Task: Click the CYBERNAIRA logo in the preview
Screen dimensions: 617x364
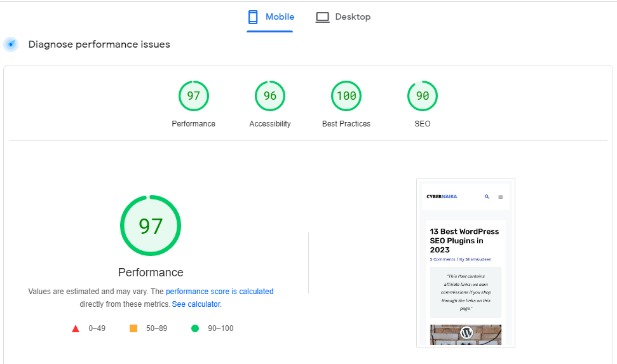Action: coord(442,197)
